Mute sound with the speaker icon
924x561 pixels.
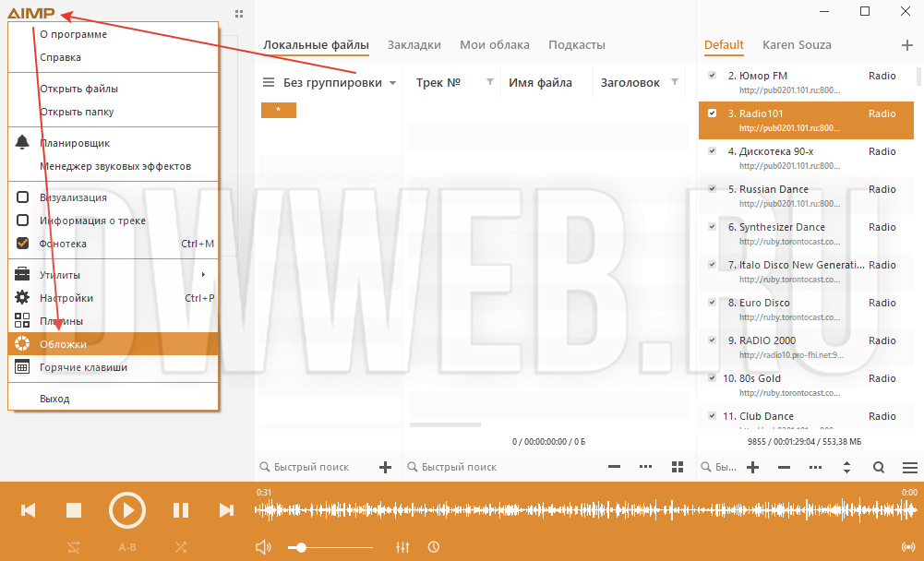point(263,547)
